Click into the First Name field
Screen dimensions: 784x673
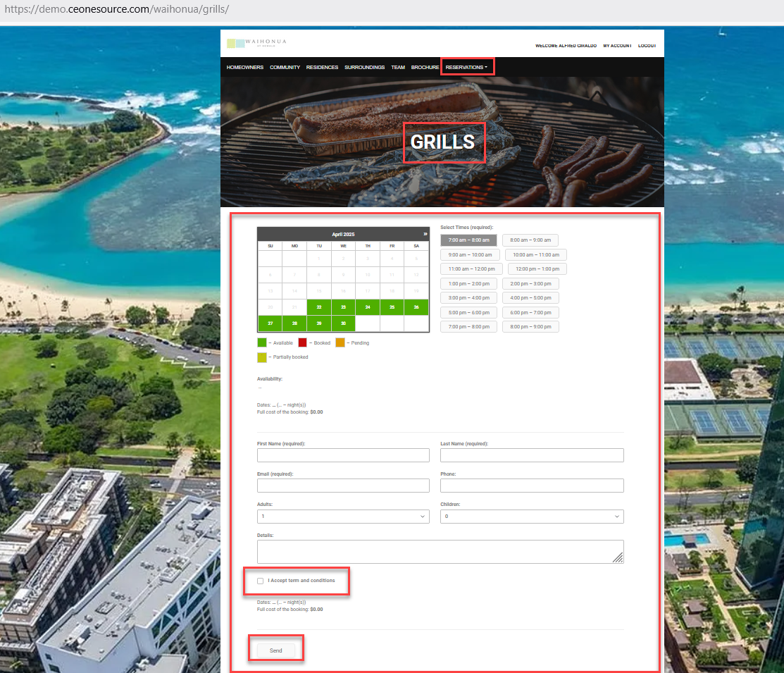point(343,455)
